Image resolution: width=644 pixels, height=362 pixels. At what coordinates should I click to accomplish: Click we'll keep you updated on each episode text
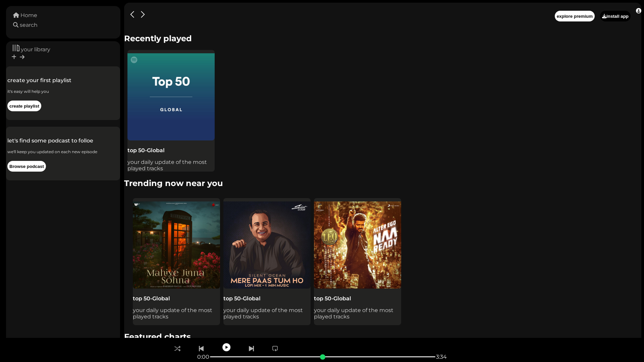(x=52, y=152)
